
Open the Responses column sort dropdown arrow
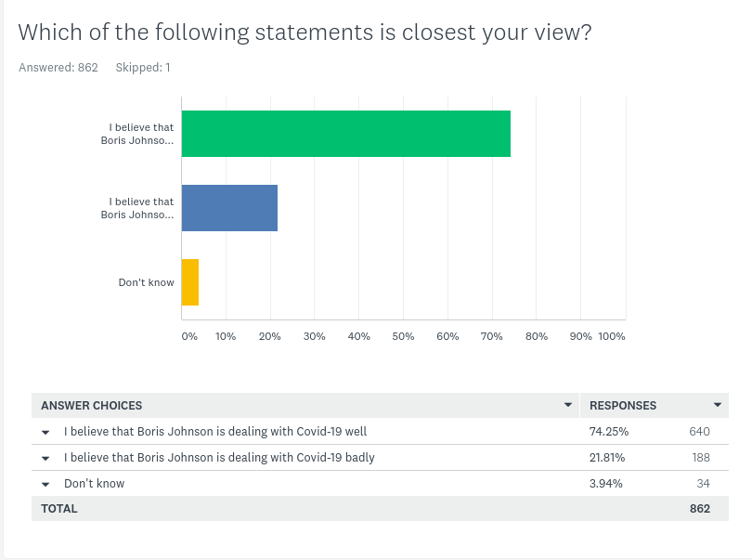[718, 406]
